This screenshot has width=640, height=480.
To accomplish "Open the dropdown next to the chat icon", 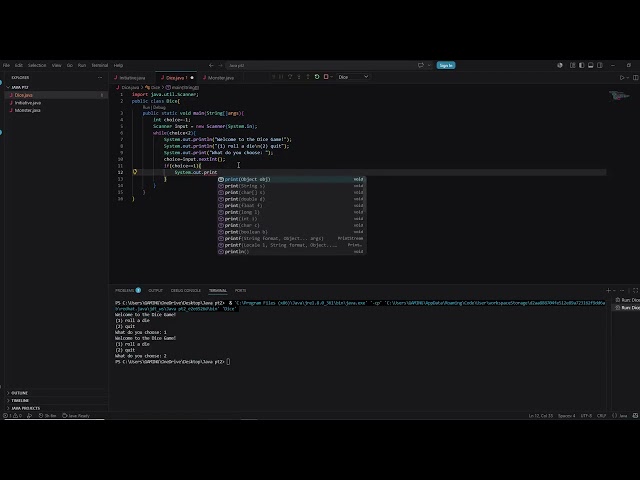I will (x=429, y=65).
